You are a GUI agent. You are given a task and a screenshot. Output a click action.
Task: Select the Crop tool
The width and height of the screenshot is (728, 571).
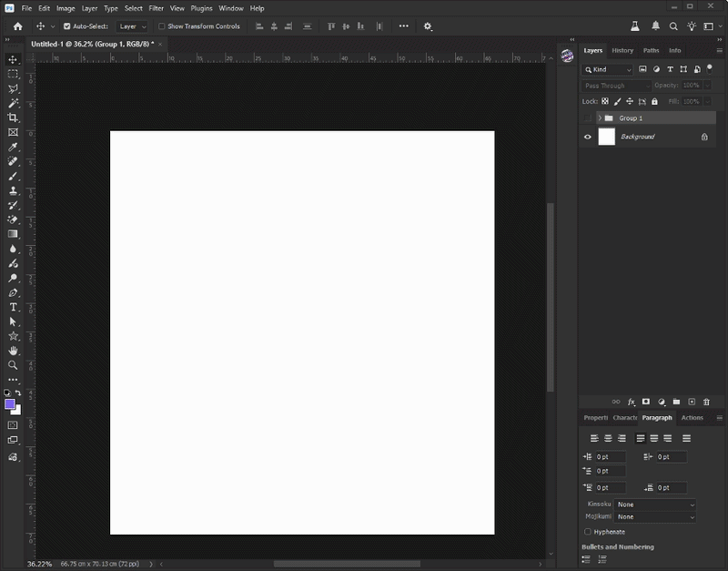point(13,117)
